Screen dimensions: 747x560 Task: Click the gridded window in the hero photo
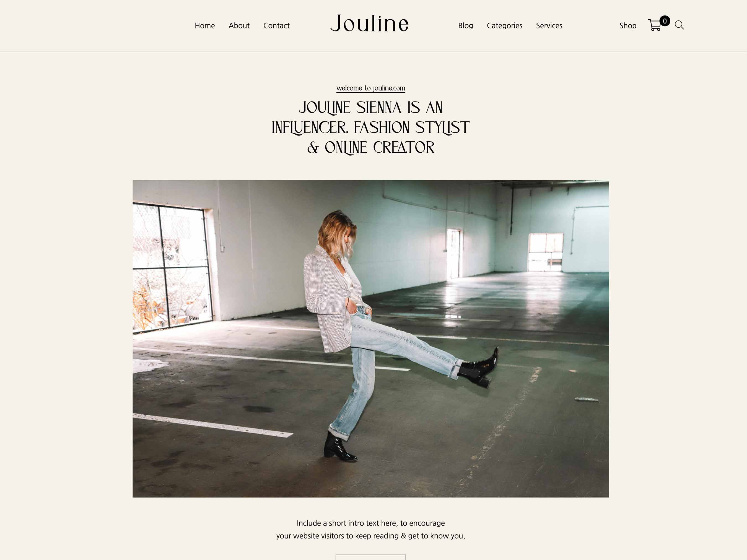pos(172,267)
